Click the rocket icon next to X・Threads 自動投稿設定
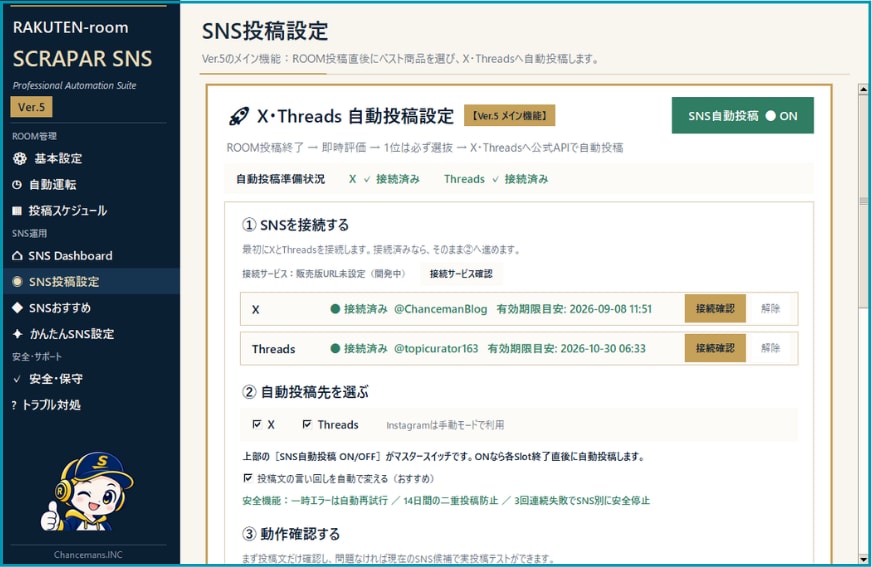The image size is (872, 567). pyautogui.click(x=239, y=116)
